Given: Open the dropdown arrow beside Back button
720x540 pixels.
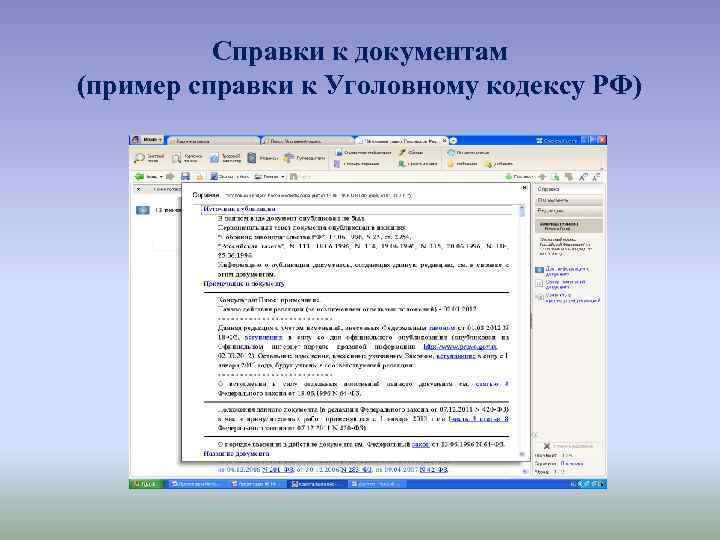Looking at the screenshot, I should pos(161,177).
